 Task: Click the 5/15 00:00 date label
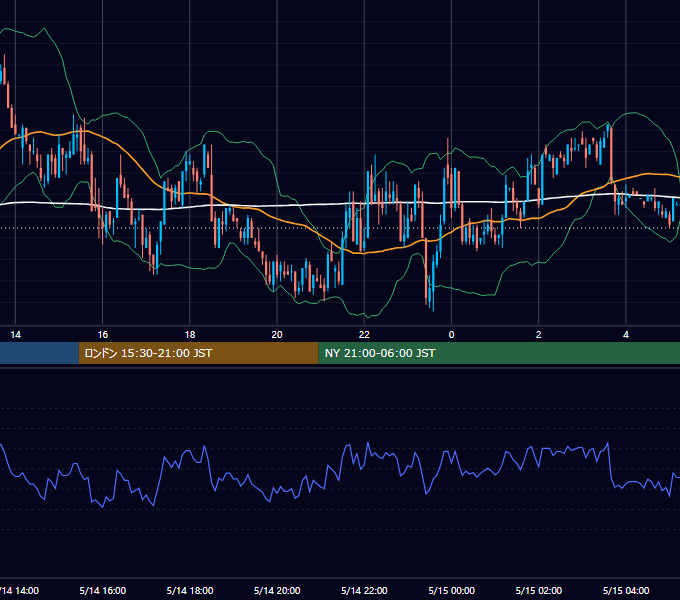(451, 590)
